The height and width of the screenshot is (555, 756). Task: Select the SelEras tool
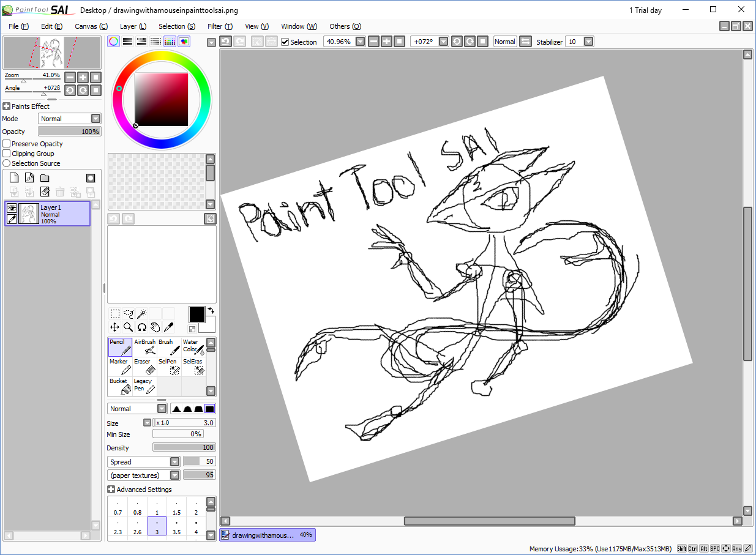[x=193, y=367]
